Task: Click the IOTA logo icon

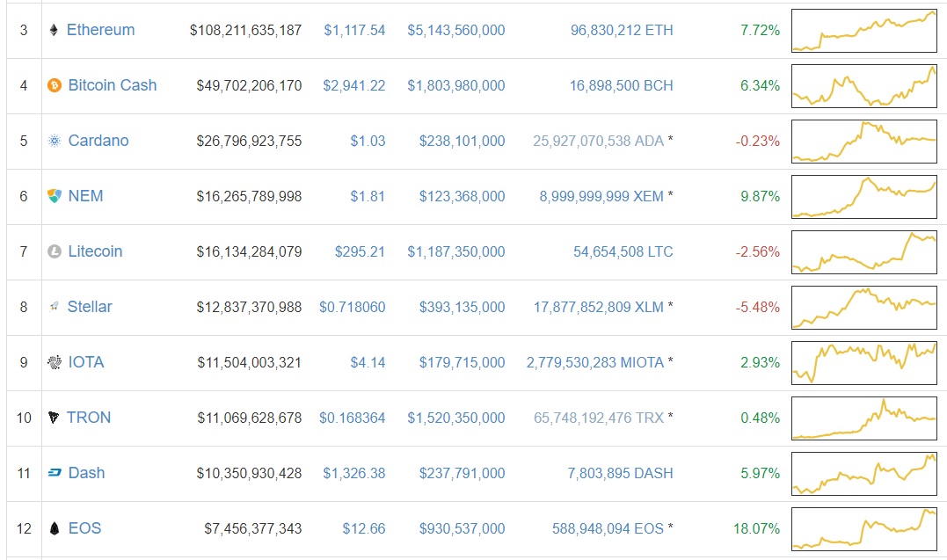Action: (55, 362)
